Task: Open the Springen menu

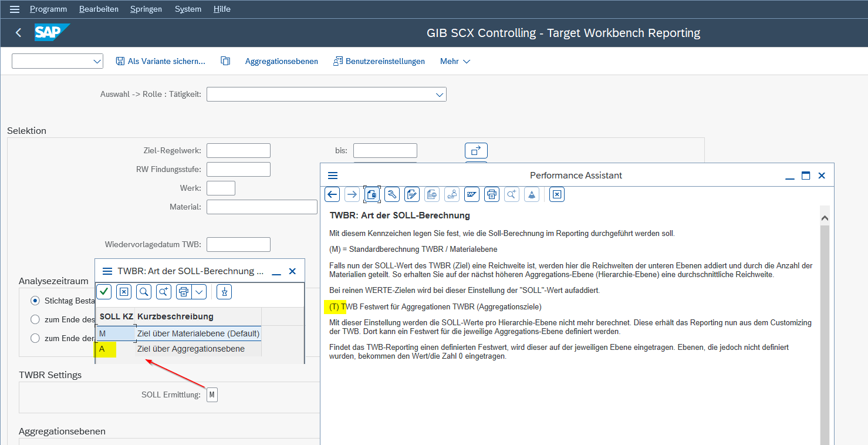Action: (x=146, y=9)
